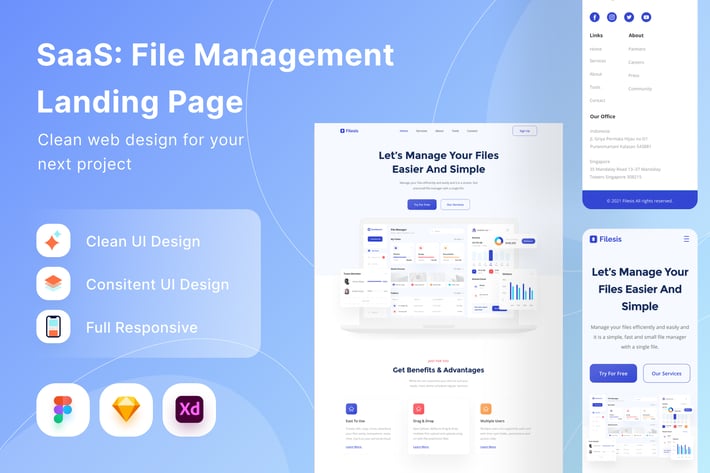The height and width of the screenshot is (473, 710).
Task: Open Learn More under Easy To Use
Action: coord(354,447)
